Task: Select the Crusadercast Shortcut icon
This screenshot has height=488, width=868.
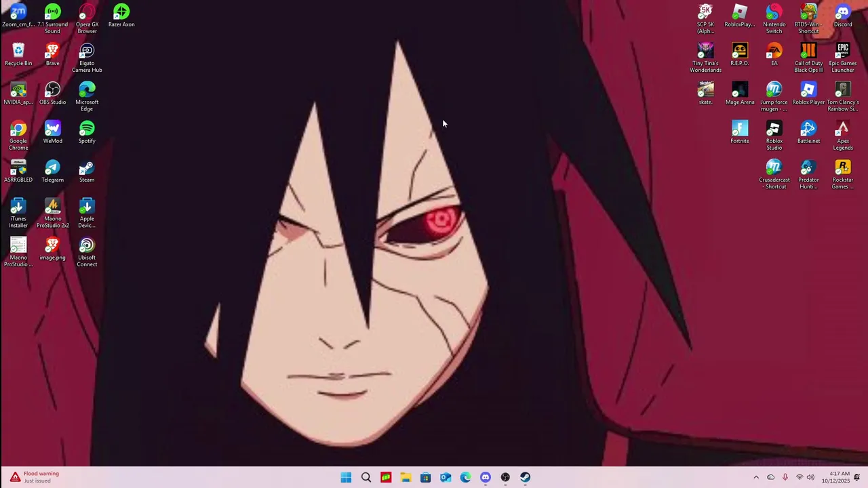Action: pyautogui.click(x=774, y=175)
